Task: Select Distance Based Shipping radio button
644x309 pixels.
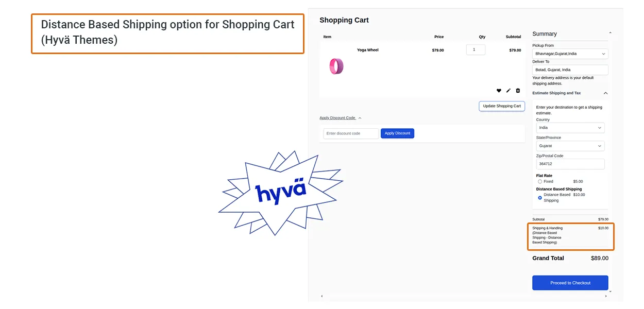Action: (540, 198)
